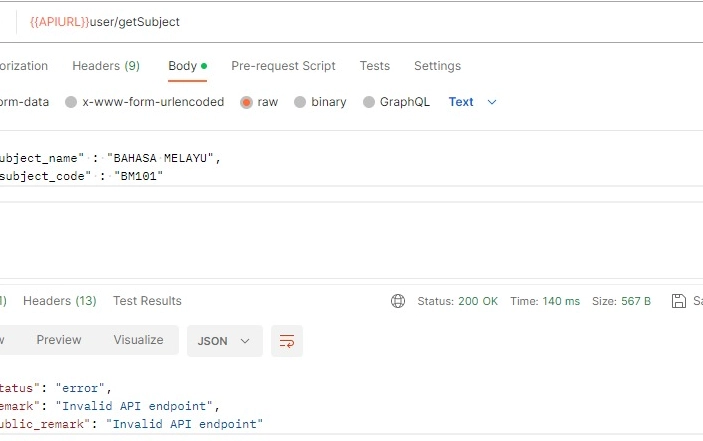Click the request URL field with getSubject
This screenshot has width=703, height=441.
(300, 21)
